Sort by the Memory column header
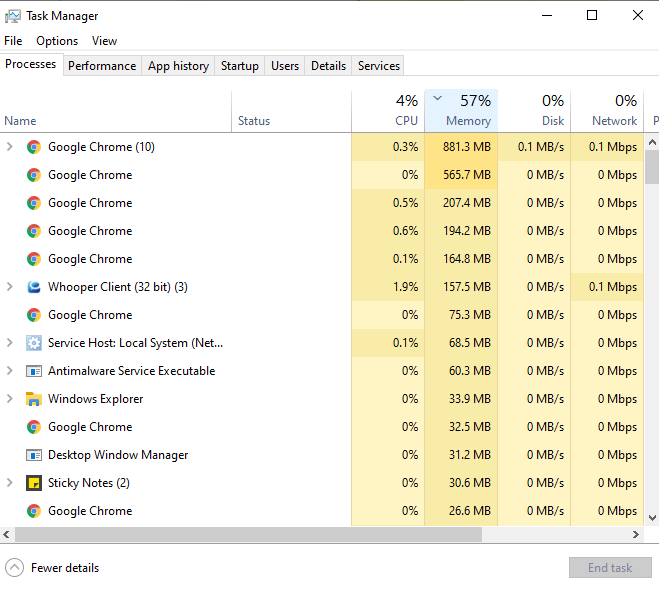This screenshot has width=659, height=590. tap(461, 111)
